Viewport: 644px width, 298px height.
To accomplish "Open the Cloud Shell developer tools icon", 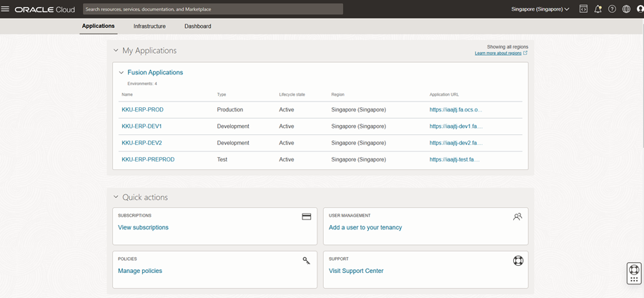I will [x=583, y=9].
